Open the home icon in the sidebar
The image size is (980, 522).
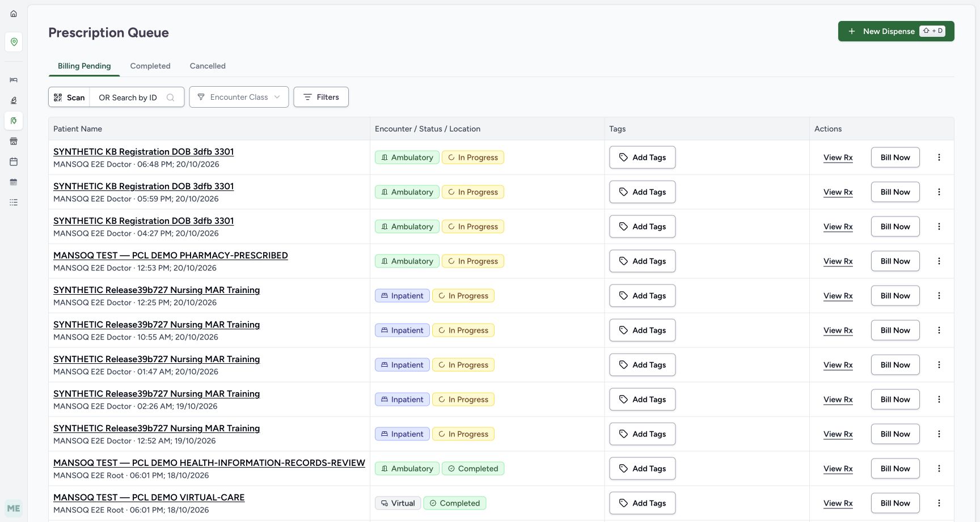click(14, 14)
